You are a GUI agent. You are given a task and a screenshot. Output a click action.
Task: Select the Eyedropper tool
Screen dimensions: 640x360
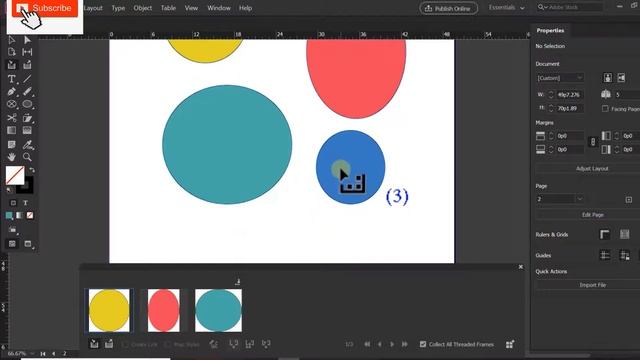click(x=27, y=144)
